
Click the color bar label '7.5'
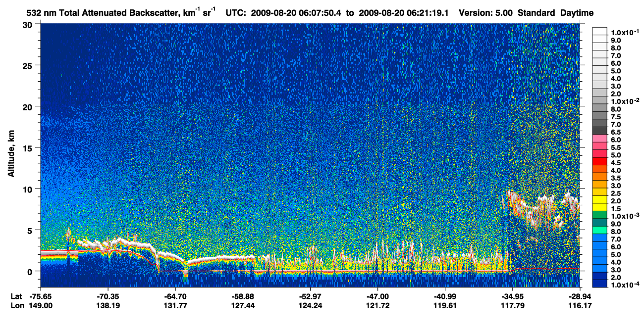pyautogui.click(x=616, y=116)
